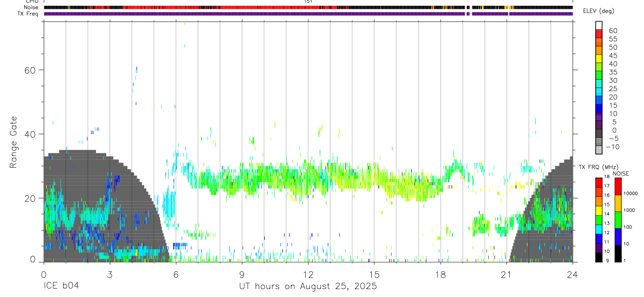Click the 25 label on the ELEV colorbar
Screen dimensions: 644x297
(x=613, y=89)
